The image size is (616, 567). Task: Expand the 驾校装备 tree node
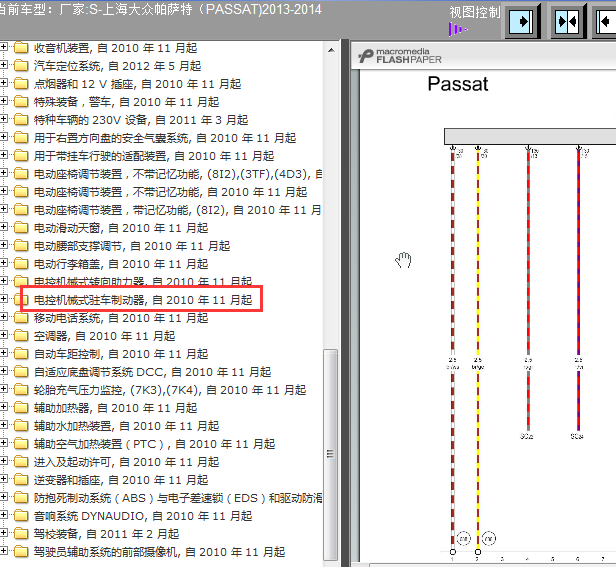3,534
